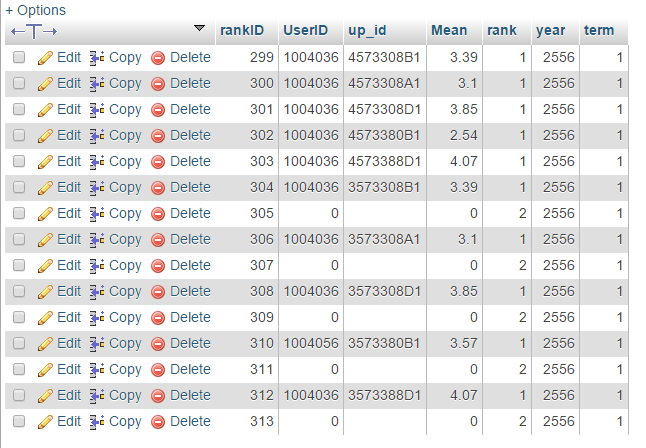Click the Copy icon in row 309
This screenshot has height=448, width=646.
click(97, 318)
